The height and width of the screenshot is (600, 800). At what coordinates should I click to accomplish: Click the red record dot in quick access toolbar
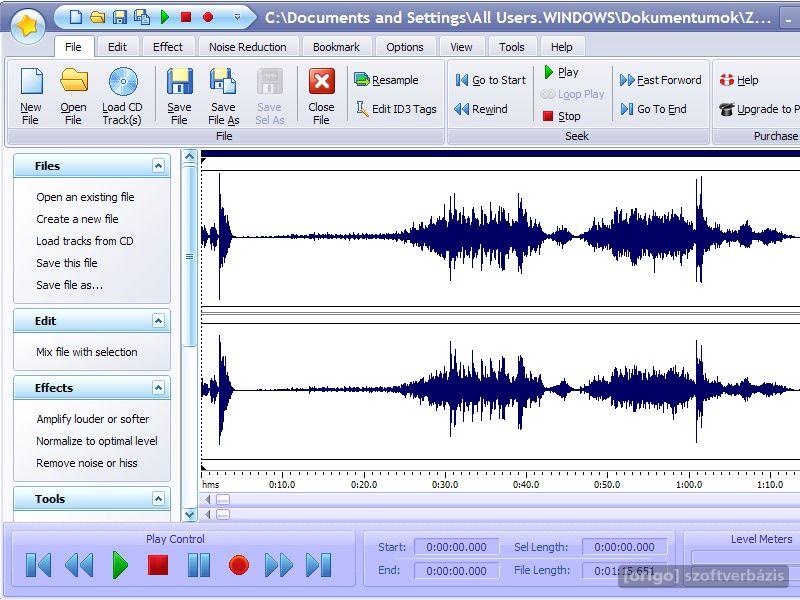point(208,17)
